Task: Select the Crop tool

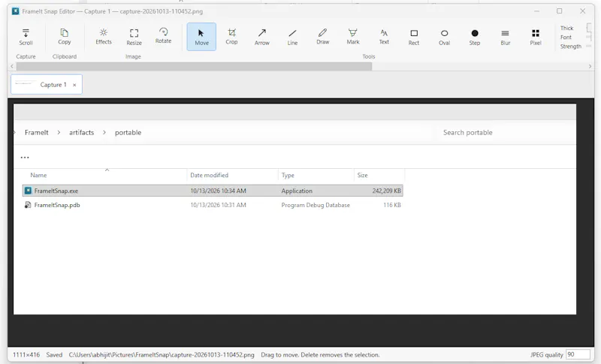Action: coord(231,37)
